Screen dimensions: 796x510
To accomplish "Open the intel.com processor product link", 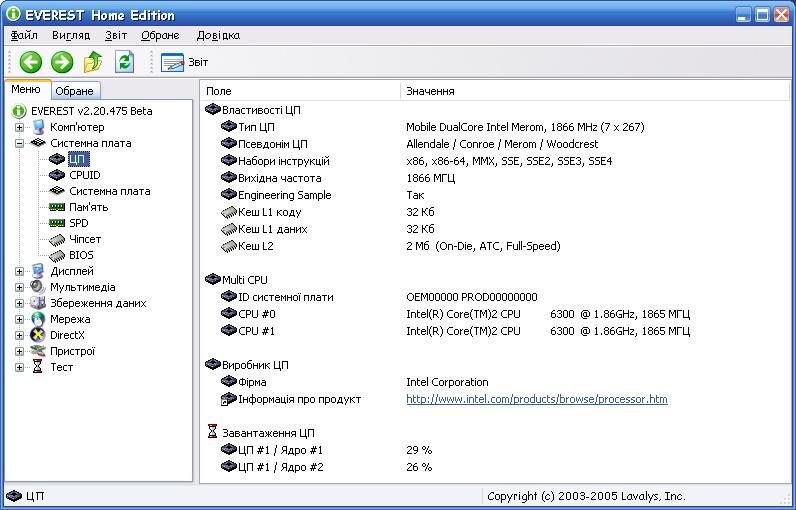I will (537, 399).
